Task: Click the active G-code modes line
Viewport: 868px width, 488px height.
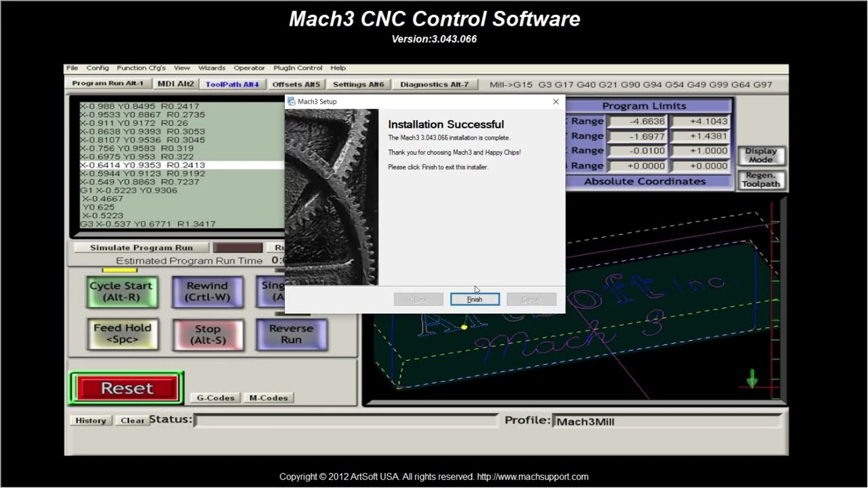Action: coord(631,85)
